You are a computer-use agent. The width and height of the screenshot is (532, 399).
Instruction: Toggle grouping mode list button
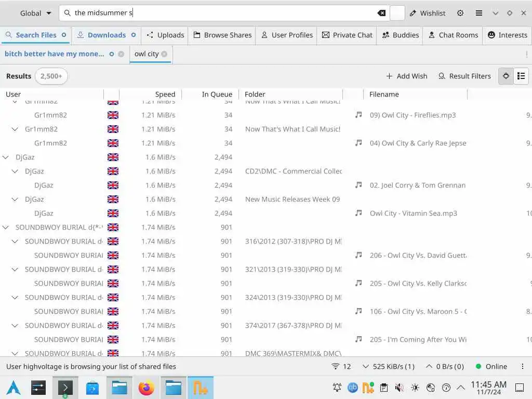(x=521, y=76)
